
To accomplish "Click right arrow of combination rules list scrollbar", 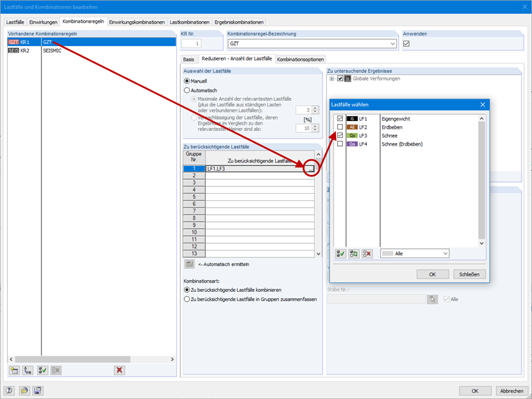I will coord(172,359).
